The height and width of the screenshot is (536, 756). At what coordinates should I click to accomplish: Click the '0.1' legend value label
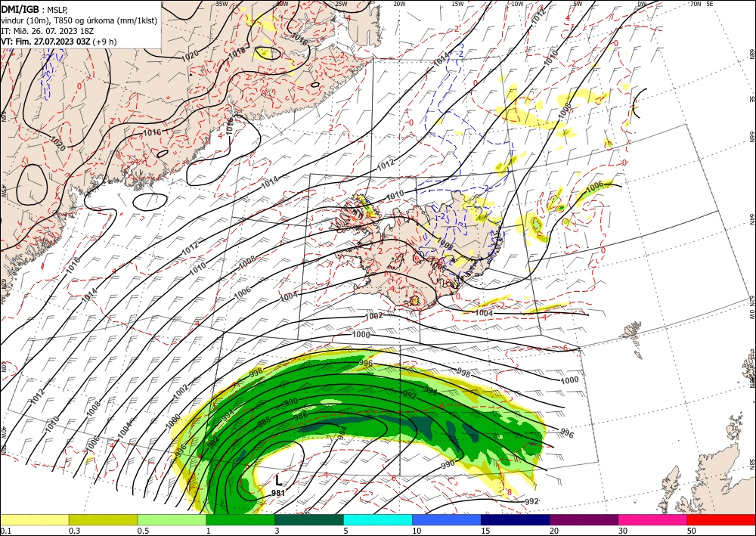point(5,531)
